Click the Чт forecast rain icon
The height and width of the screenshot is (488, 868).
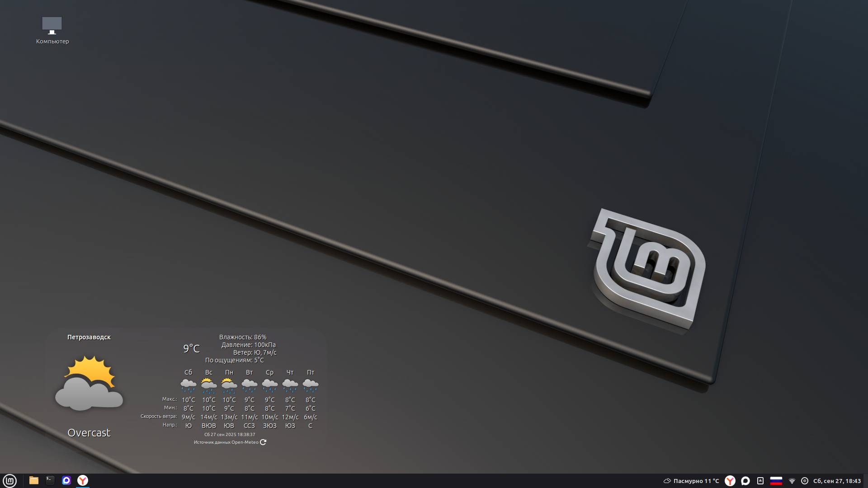(290, 385)
